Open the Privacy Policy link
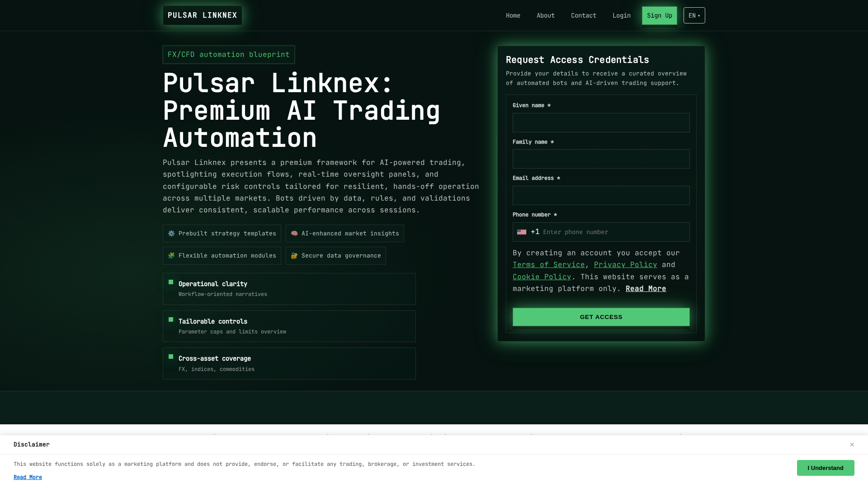This screenshot has width=868, height=488. point(625,265)
